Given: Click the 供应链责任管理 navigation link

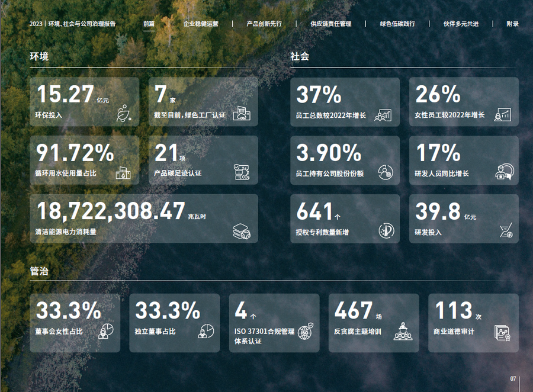Looking at the screenshot, I should 330,24.
